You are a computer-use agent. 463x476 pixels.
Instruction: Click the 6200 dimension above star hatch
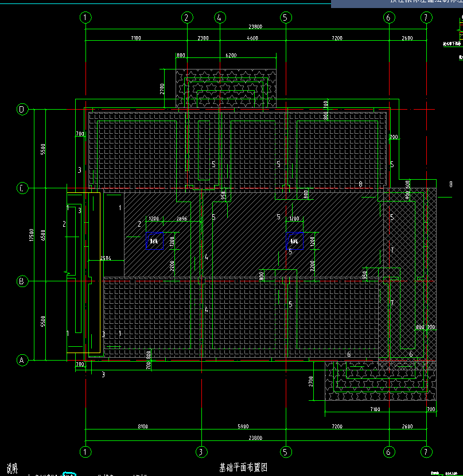point(231,55)
